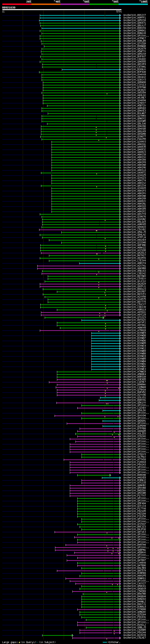This screenshot has height=644, width=150.
Task: Click the UniRef100_P46255 label
Action: tap(135, 139)
